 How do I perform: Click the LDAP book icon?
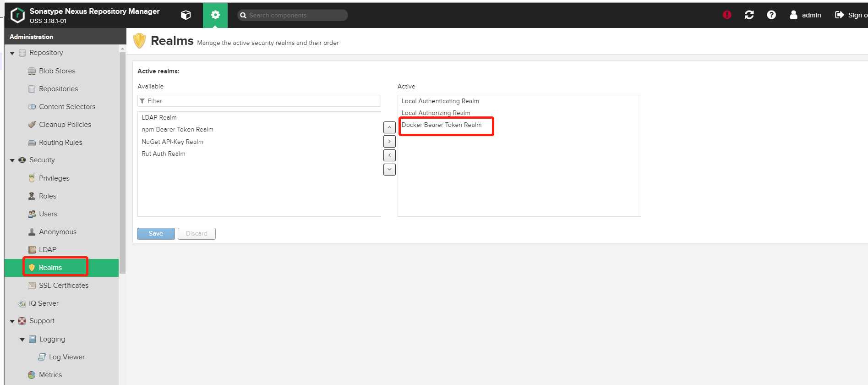point(32,250)
